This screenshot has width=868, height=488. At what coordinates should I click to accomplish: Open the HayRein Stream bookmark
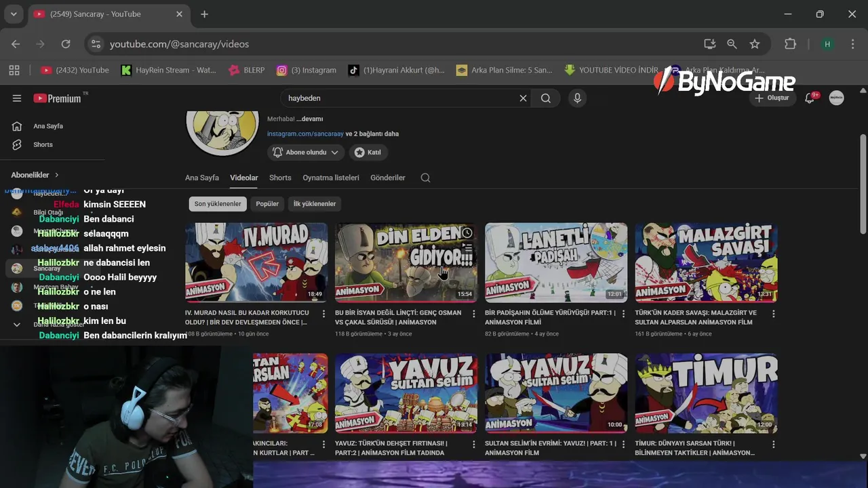click(x=168, y=70)
